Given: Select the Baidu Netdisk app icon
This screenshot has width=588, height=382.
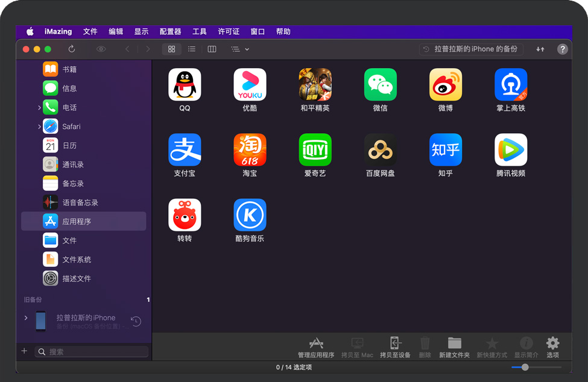Looking at the screenshot, I should [x=380, y=149].
